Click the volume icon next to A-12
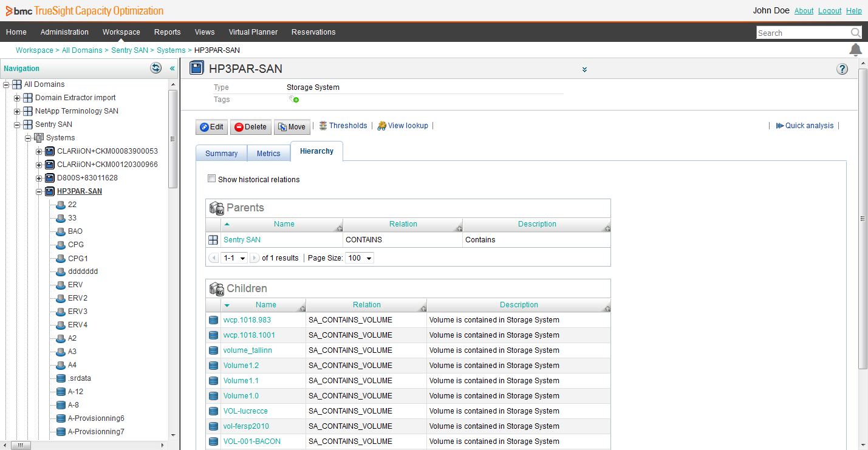This screenshot has height=450, width=868. coord(61,392)
